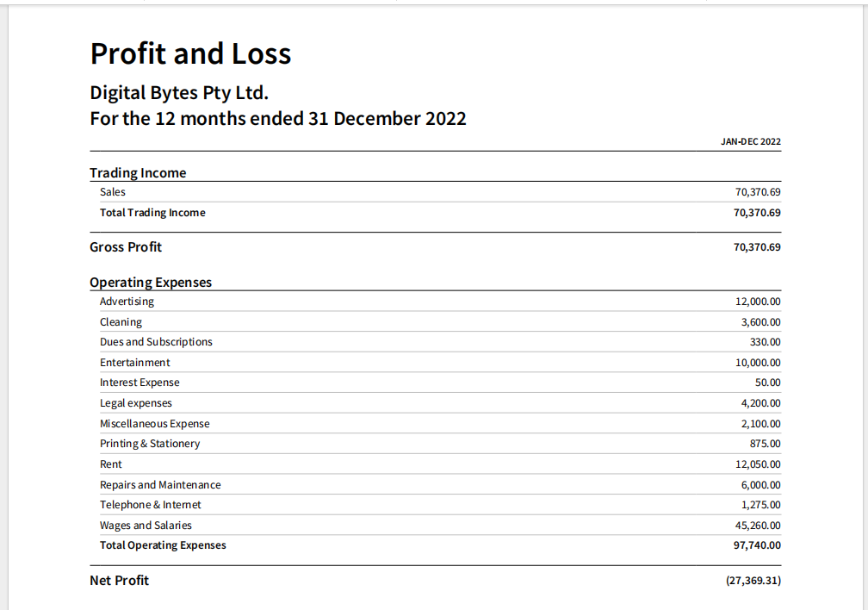
Task: Click the Sales amount 70,370.69
Action: [757, 192]
